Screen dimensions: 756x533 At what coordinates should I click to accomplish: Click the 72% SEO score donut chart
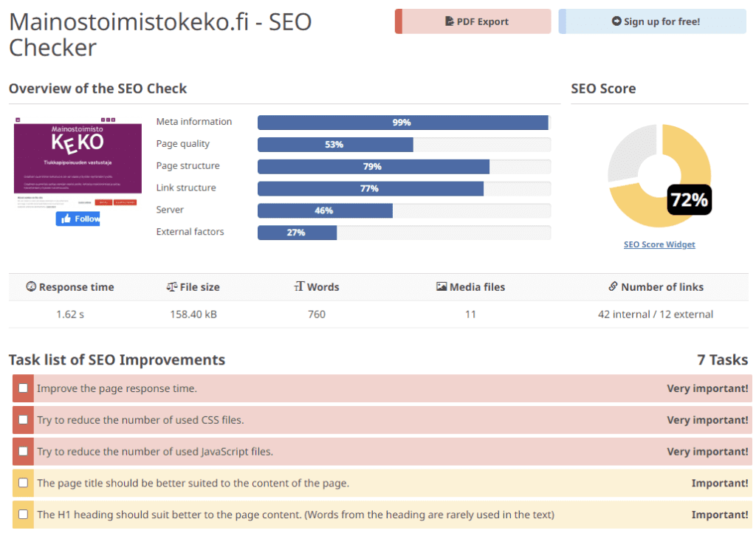point(659,176)
